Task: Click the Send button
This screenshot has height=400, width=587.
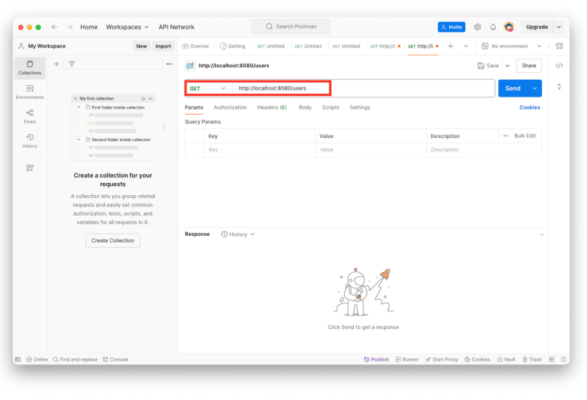Action: click(513, 88)
